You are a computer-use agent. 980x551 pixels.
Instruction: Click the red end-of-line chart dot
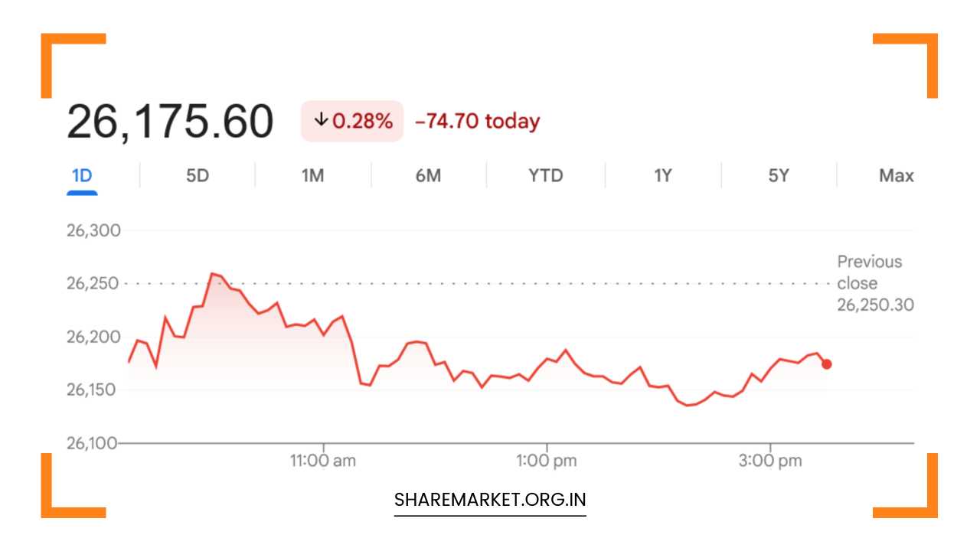click(826, 364)
